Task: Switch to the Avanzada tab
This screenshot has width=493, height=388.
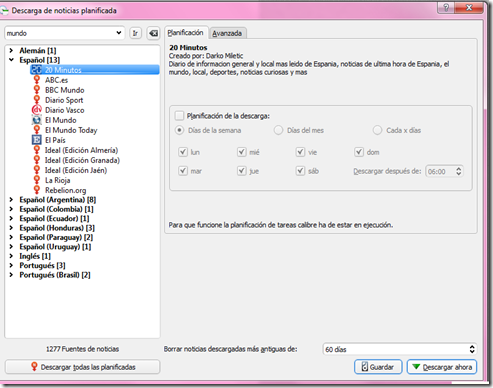Action: 227,33
